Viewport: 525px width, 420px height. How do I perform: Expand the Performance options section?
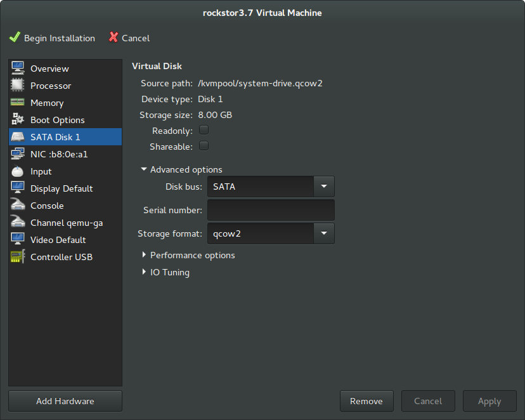(x=144, y=255)
